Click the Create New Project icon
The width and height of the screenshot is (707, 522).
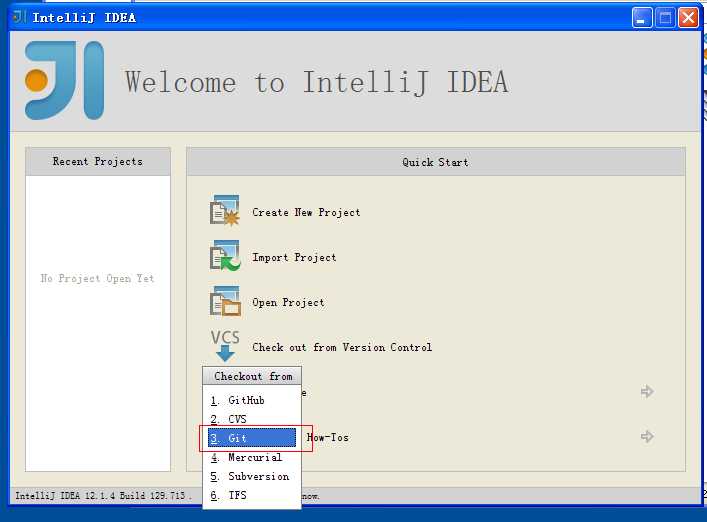(x=225, y=210)
